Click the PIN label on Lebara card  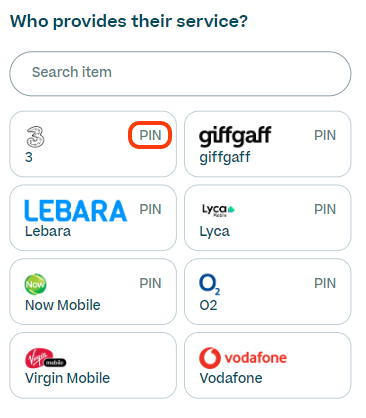(x=150, y=209)
